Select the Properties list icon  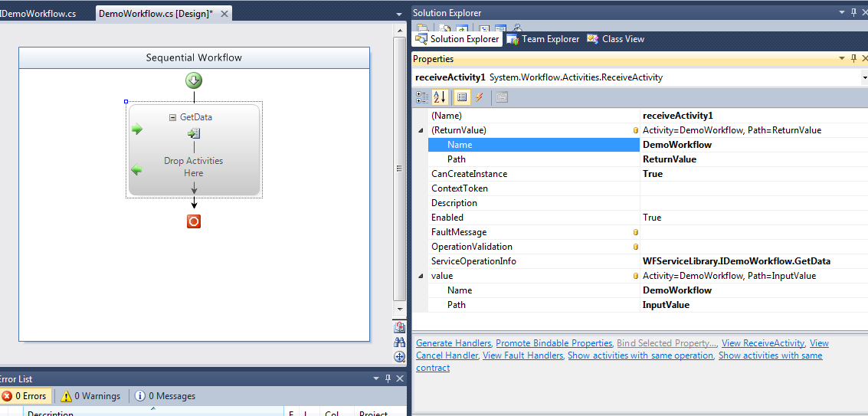point(462,97)
